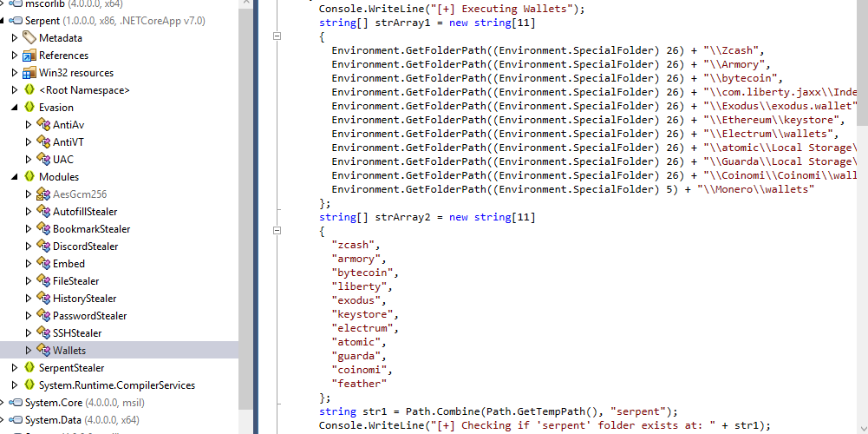Viewport: 868px width, 434px height.
Task: Click "[+] Executing Wallets" string
Action: (501, 9)
